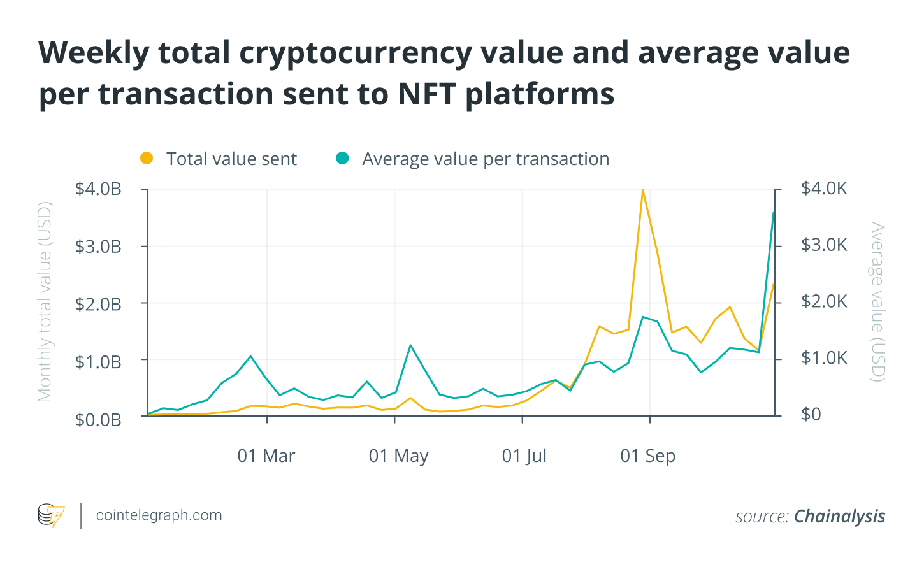Click the yellow Total value sent legend dot

point(147,159)
